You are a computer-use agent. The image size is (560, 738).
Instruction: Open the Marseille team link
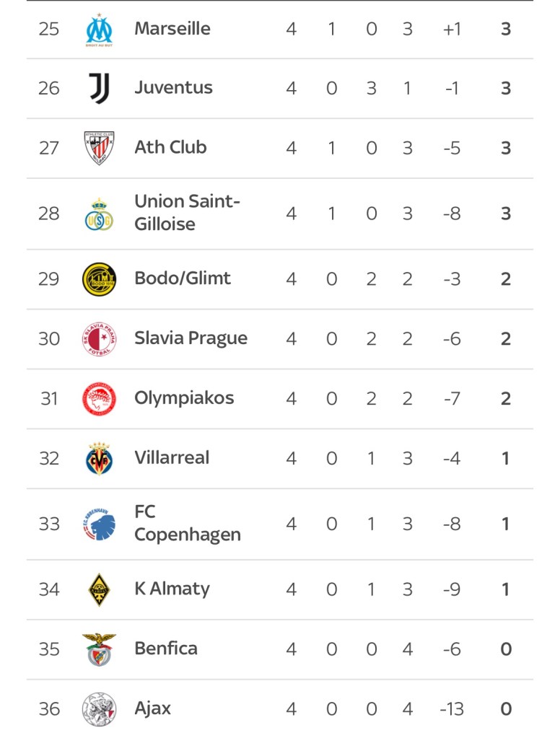tap(172, 29)
